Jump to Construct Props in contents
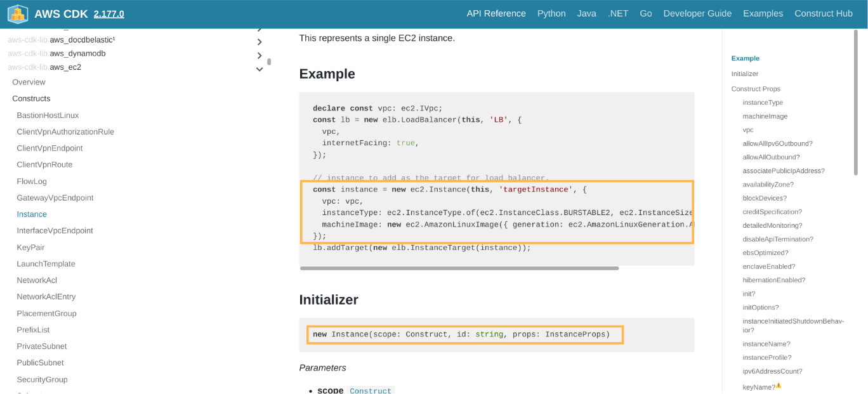868x394 pixels. 756,89
